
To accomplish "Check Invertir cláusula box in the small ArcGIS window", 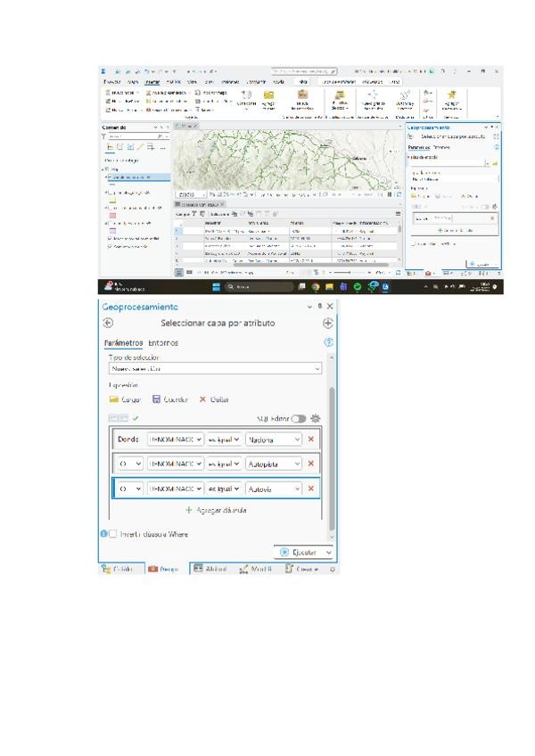I will click(414, 244).
